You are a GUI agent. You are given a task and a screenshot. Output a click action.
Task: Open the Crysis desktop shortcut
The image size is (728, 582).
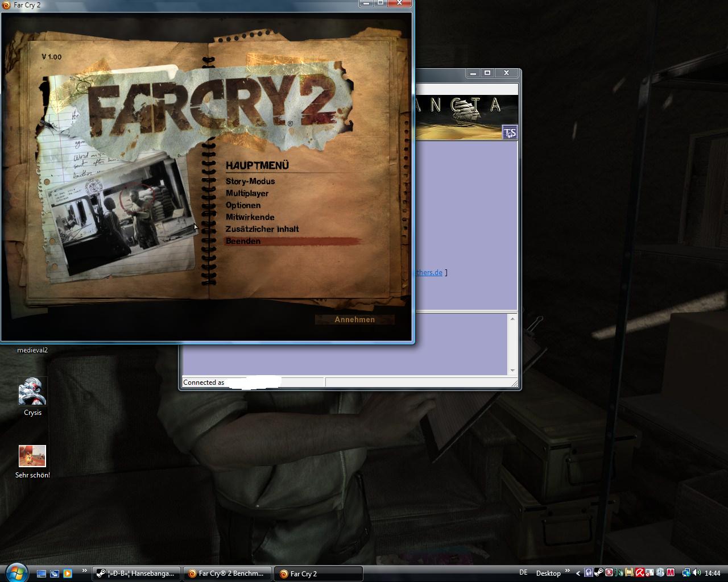[32, 397]
